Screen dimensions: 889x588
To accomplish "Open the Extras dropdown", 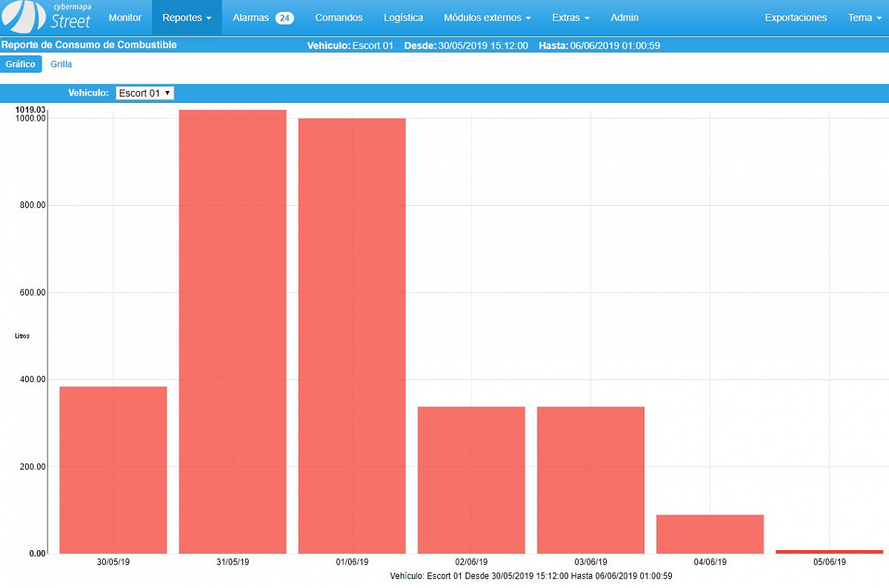I will click(571, 17).
